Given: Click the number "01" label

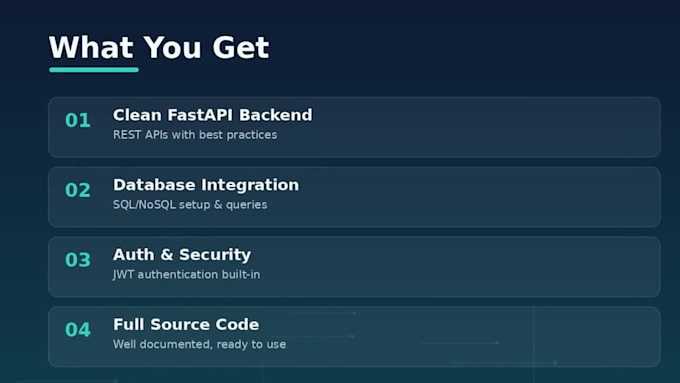Looking at the screenshot, I should pyautogui.click(x=78, y=120).
